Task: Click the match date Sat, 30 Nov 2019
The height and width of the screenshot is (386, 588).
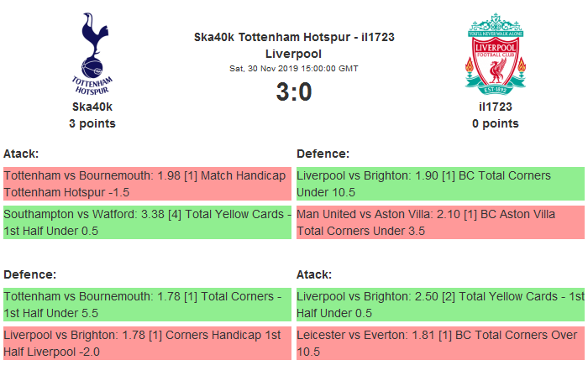Action: [294, 68]
